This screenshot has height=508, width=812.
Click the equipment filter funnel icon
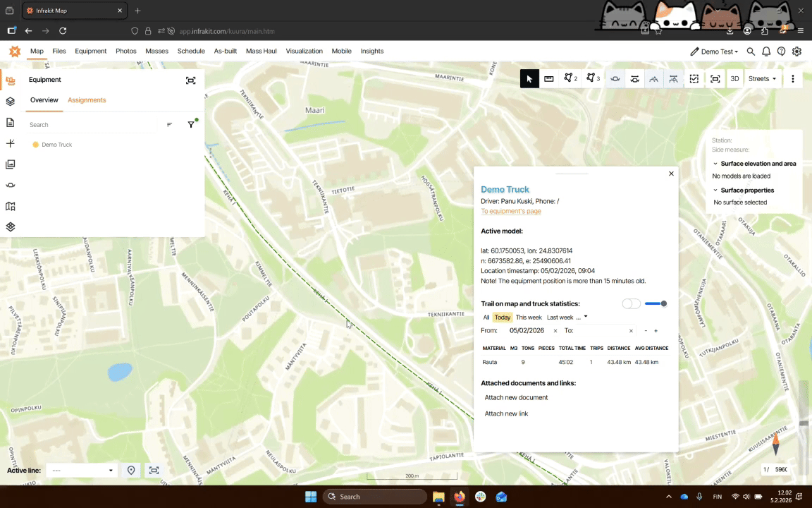click(x=191, y=125)
